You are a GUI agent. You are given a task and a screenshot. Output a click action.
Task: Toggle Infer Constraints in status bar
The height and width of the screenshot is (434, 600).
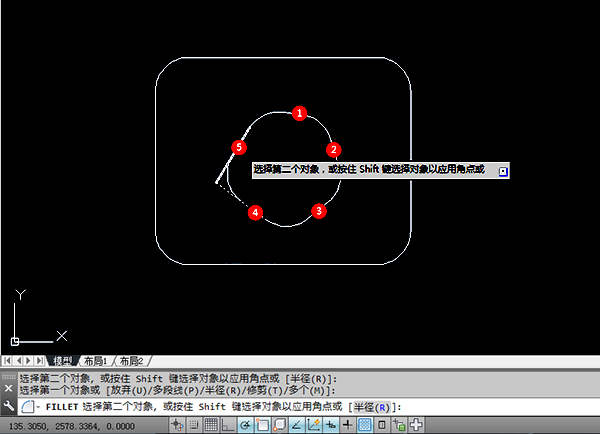coord(177,425)
